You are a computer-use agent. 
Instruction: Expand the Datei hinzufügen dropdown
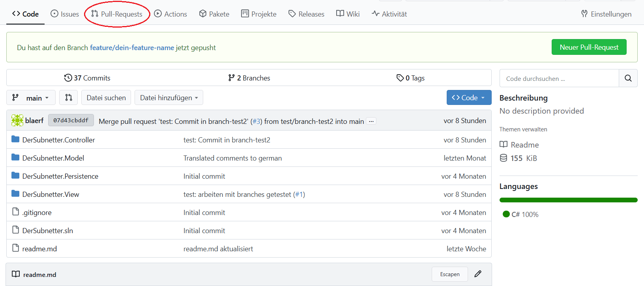169,98
